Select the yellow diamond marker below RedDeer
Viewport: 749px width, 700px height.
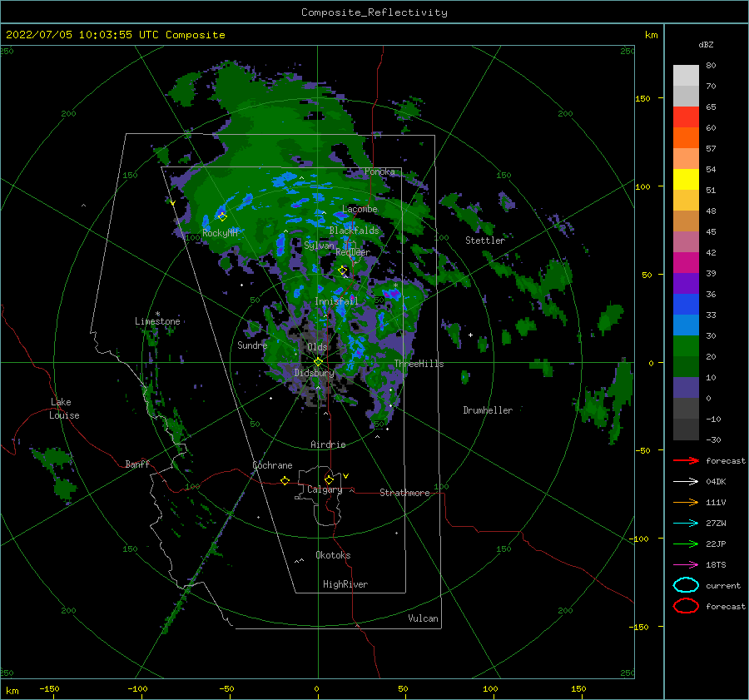[343, 271]
